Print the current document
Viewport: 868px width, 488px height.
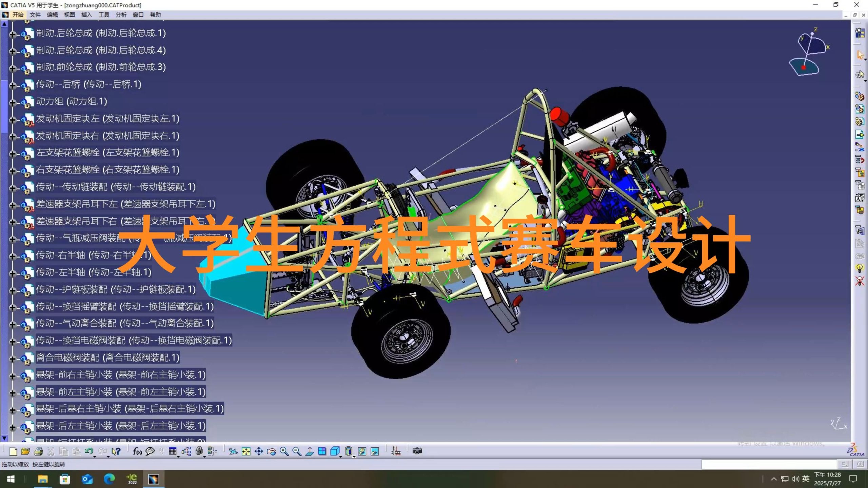coord(38,451)
